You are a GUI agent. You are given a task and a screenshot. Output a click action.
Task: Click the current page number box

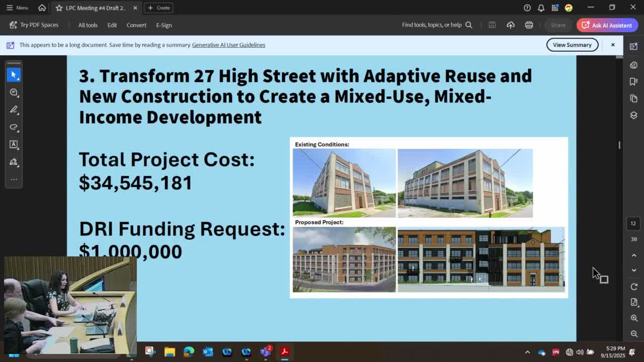pyautogui.click(x=633, y=223)
